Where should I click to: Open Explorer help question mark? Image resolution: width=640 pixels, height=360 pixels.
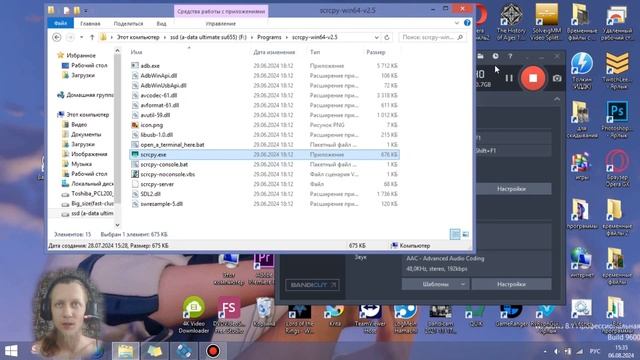(467, 23)
